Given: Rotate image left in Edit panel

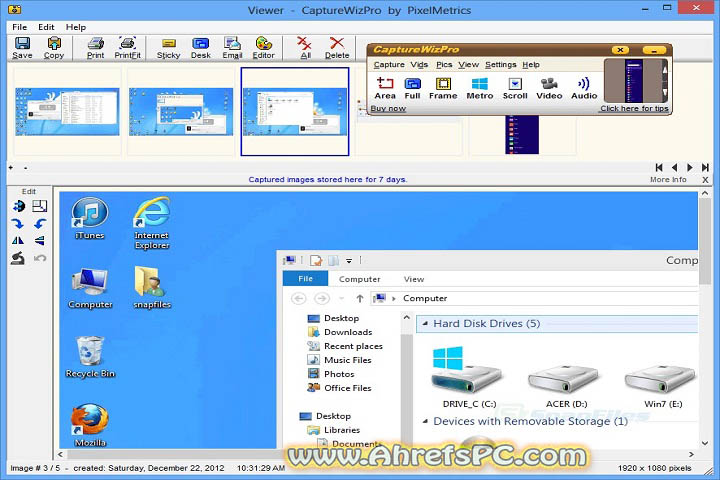Looking at the screenshot, I should (x=40, y=224).
